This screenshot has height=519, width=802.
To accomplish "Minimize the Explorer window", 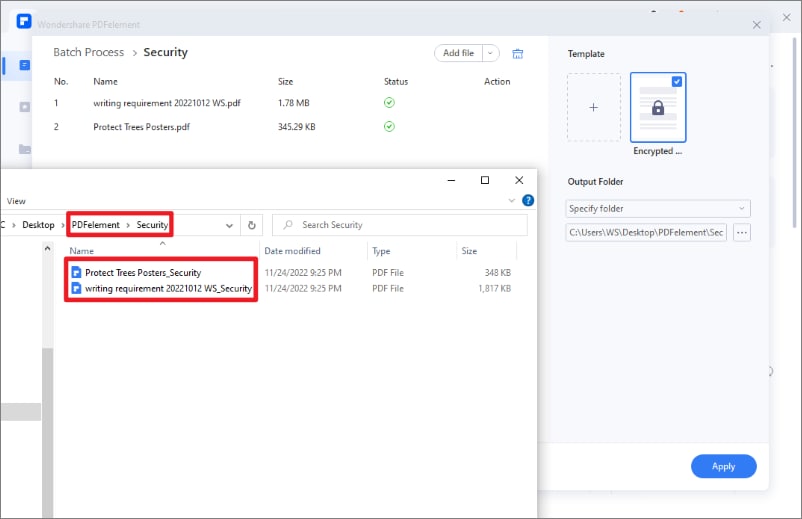I will point(451,180).
